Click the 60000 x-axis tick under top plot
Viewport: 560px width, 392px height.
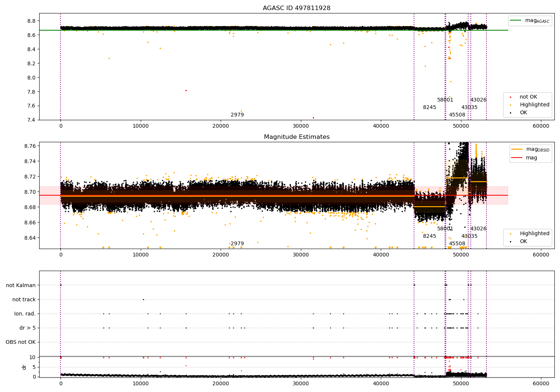pos(541,126)
